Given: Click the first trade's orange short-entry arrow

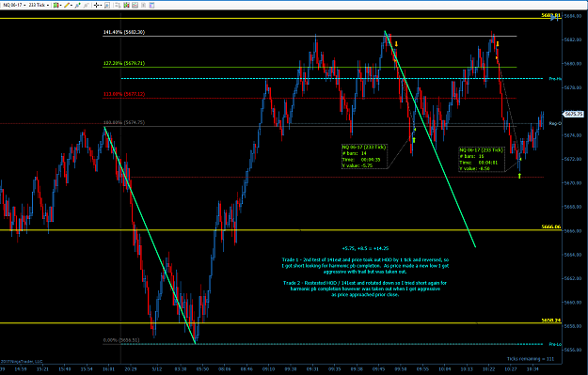Looking at the screenshot, I should tap(396, 44).
